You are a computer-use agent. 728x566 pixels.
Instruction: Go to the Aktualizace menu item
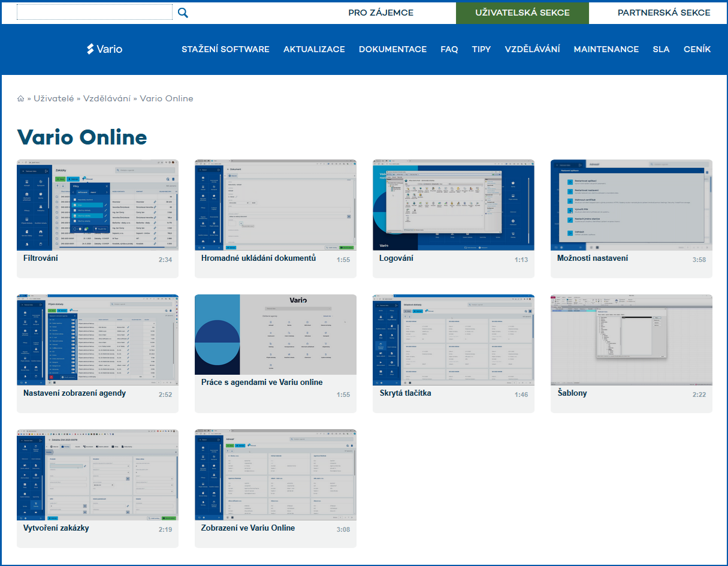314,49
